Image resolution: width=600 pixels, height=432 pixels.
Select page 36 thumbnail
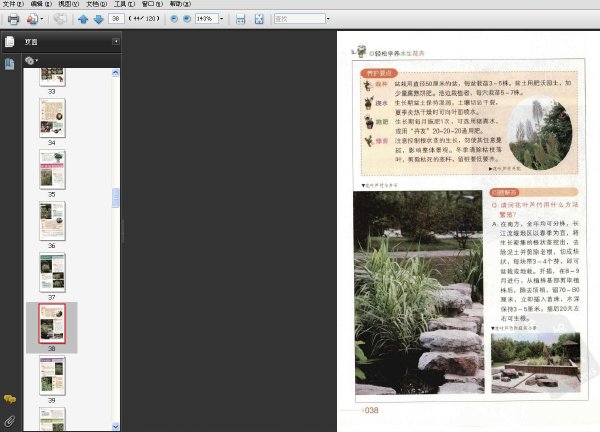point(52,221)
